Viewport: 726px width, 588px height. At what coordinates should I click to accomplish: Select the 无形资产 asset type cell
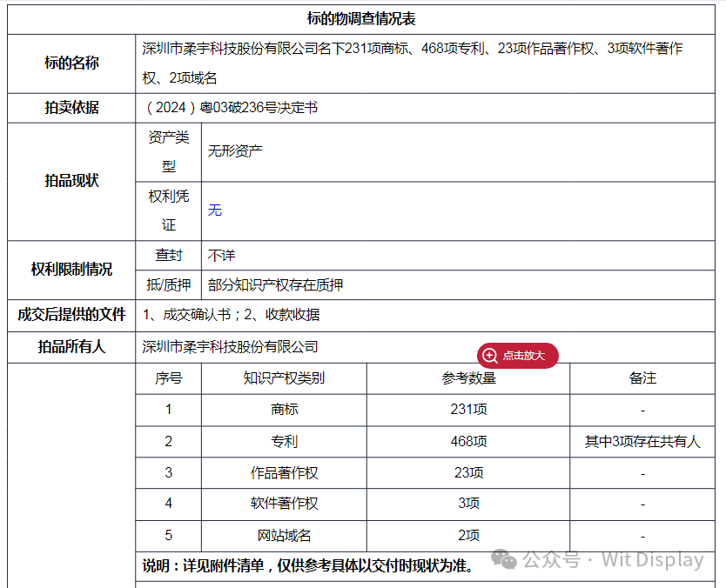pos(235,150)
